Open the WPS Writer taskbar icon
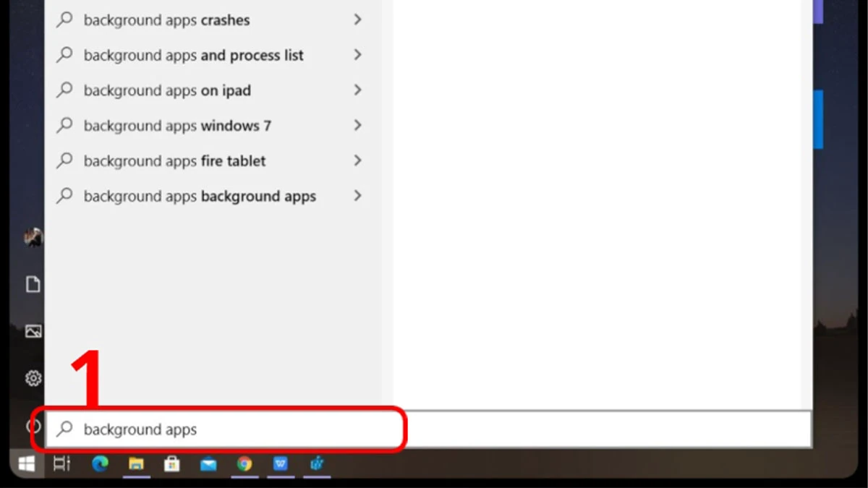The image size is (868, 488). pos(281,464)
